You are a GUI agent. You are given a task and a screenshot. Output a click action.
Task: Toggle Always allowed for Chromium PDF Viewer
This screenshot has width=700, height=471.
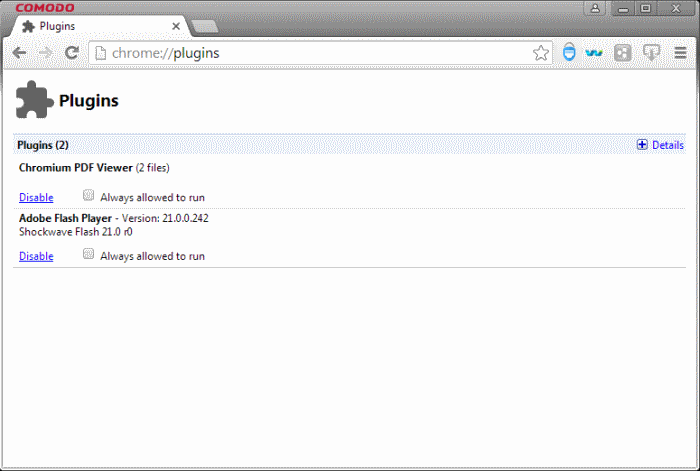[x=88, y=195]
